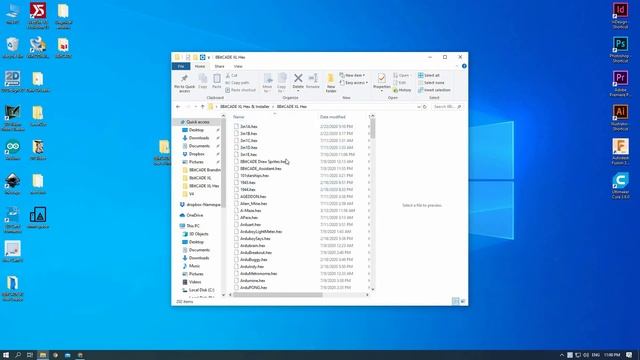Screen dimensions: 640x360
Task: Click file list horizontal scrollbar
Action: [x=278, y=294]
